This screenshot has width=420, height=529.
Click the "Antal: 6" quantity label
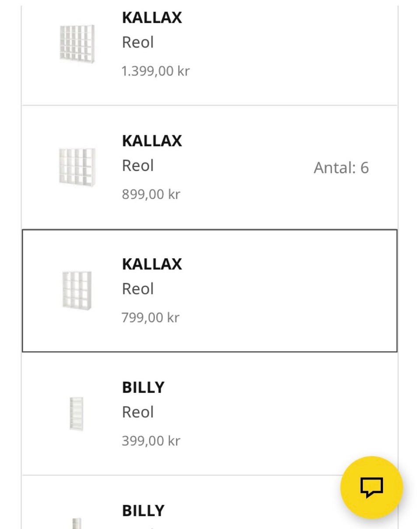tap(341, 168)
